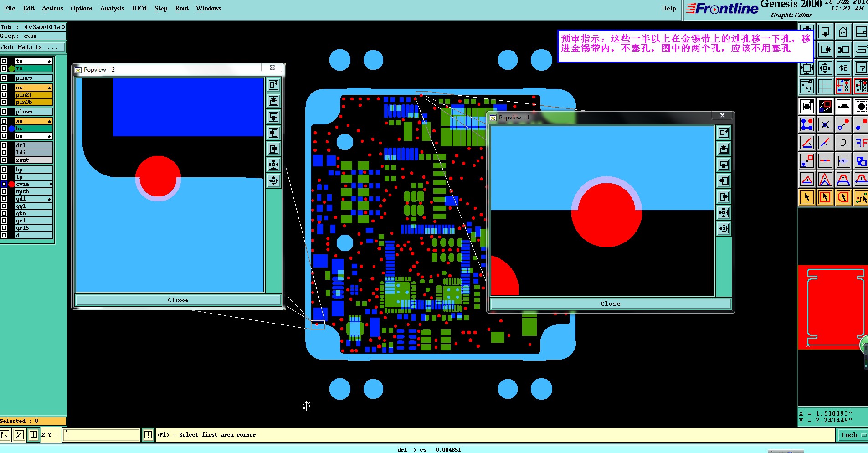Click the X Y coordinate input field
This screenshot has width=868, height=453.
click(x=101, y=435)
